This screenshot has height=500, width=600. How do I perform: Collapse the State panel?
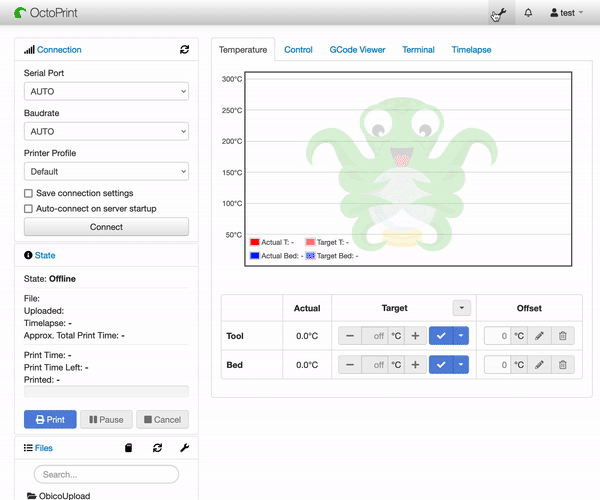[x=45, y=255]
